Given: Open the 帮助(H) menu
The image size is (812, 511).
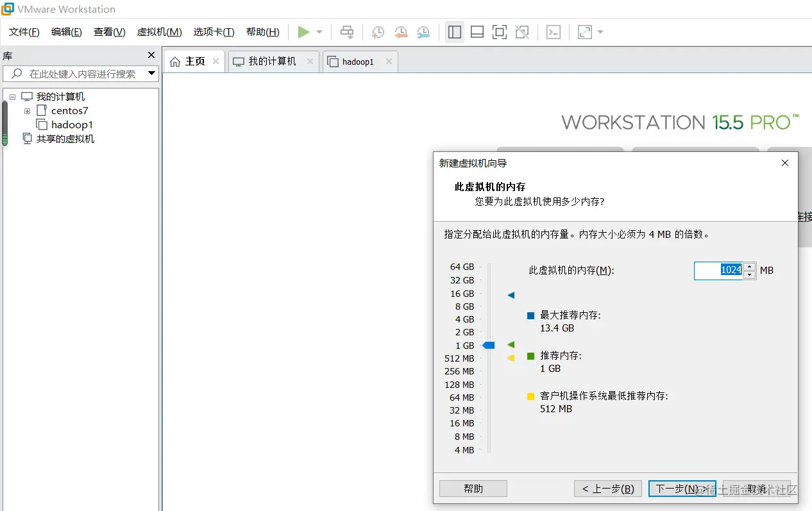Looking at the screenshot, I should pos(263,32).
